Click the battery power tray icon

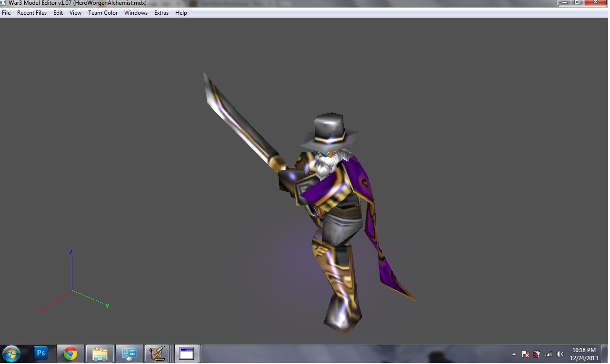[537, 354]
